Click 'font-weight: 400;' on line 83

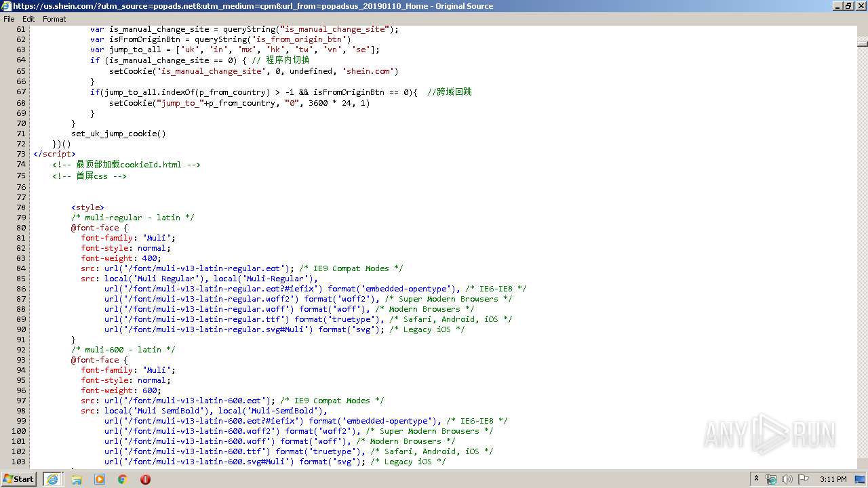[x=121, y=258]
